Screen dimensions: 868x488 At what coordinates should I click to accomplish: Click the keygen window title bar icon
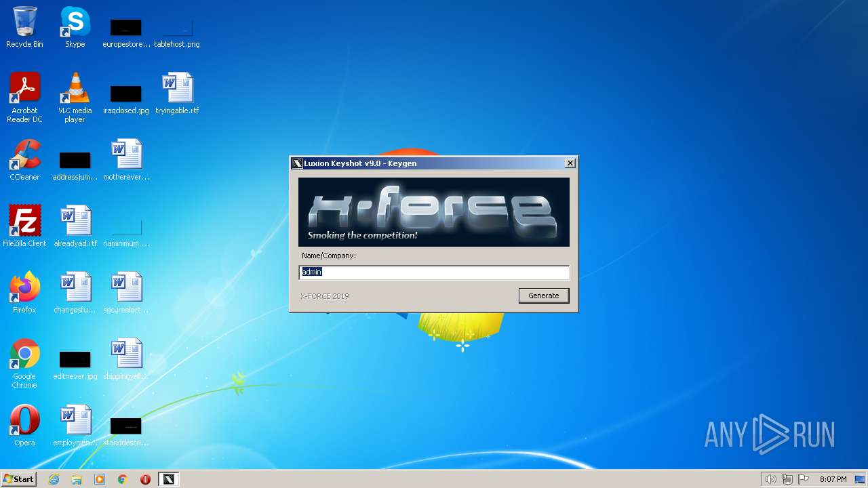pos(297,163)
